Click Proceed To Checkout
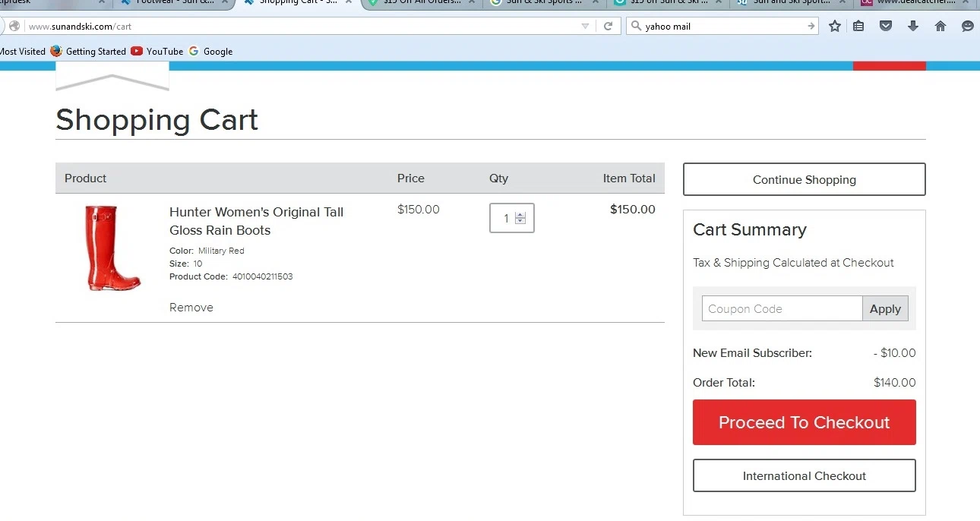Viewport: 980px width, 521px height. [x=805, y=422]
